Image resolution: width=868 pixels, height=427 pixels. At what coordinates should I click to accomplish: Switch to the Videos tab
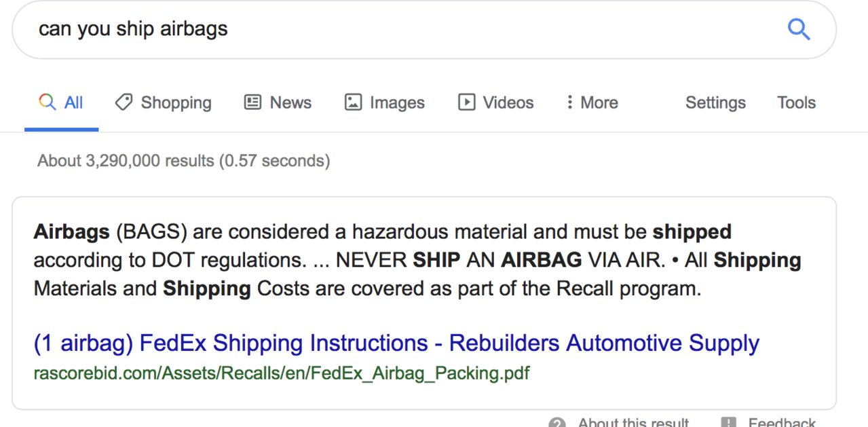(496, 103)
